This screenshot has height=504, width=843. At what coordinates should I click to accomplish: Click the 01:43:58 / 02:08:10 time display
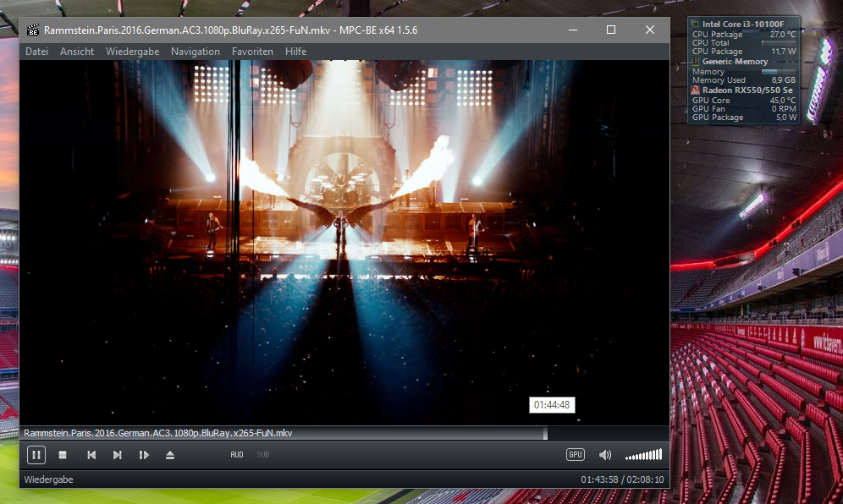click(x=622, y=479)
